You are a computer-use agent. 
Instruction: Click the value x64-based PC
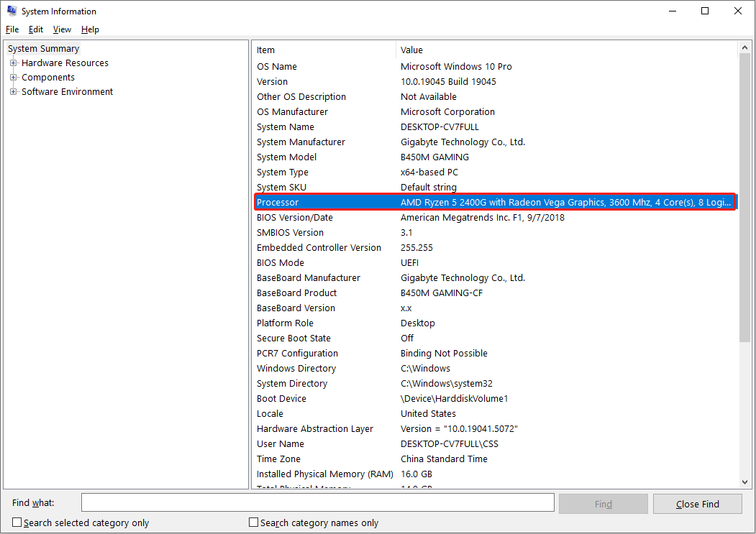[x=429, y=172]
